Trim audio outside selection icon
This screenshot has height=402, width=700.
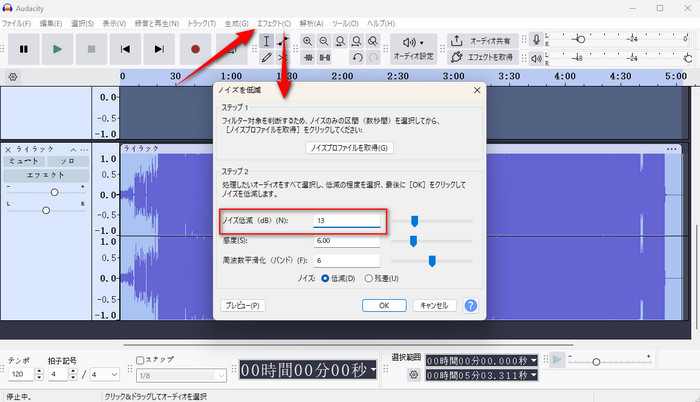pyautogui.click(x=308, y=57)
